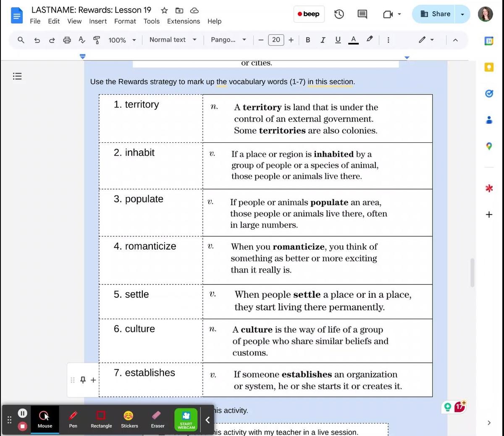Open Google Tasks side panel

click(x=489, y=94)
